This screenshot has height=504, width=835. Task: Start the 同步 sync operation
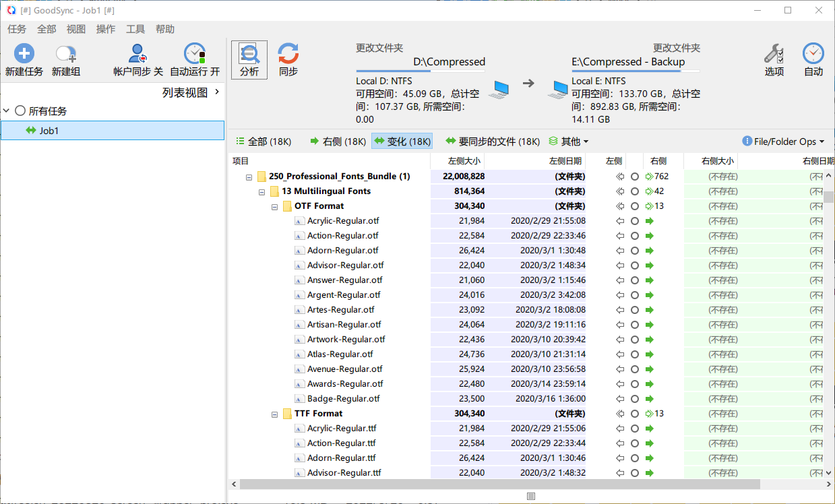point(288,60)
